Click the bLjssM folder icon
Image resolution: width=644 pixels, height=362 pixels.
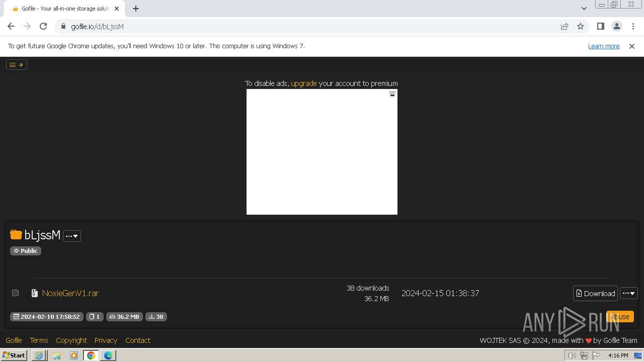pyautogui.click(x=16, y=235)
